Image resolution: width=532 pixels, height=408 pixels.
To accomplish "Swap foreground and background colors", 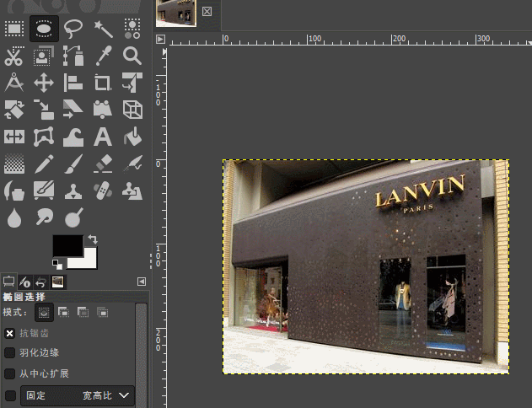I will pyautogui.click(x=93, y=239).
